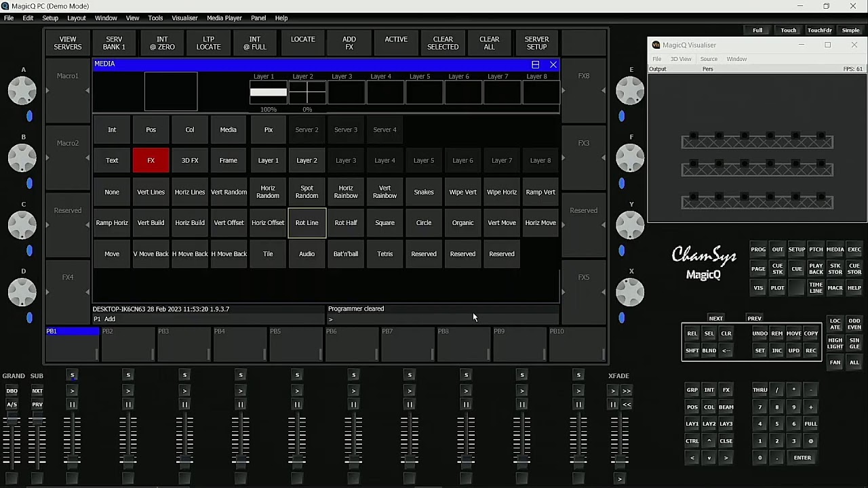
Task: Select the Rot Line FX pattern
Action: coord(307,223)
